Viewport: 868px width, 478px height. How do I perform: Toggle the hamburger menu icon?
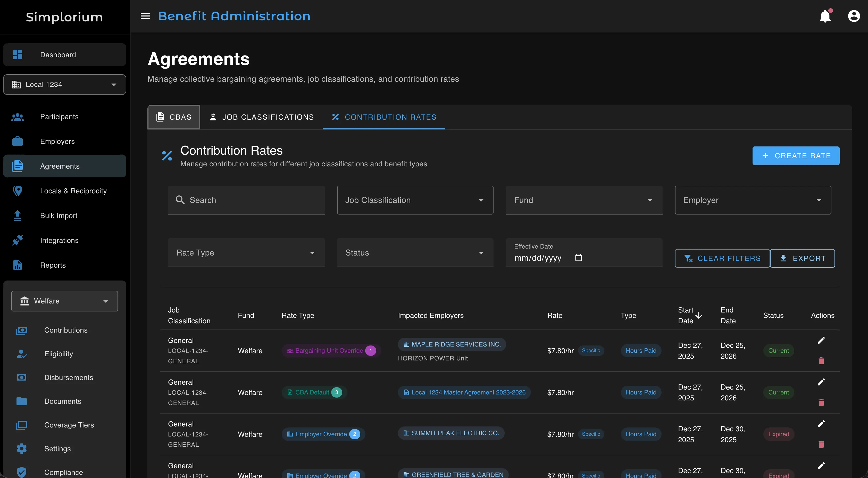coord(145,16)
